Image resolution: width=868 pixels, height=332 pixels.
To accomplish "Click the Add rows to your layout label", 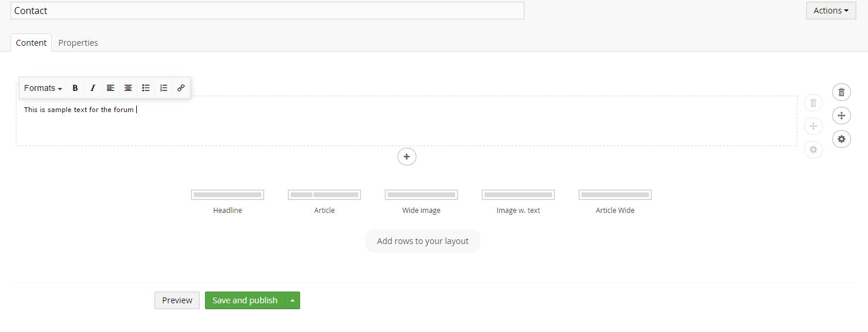I will [423, 241].
